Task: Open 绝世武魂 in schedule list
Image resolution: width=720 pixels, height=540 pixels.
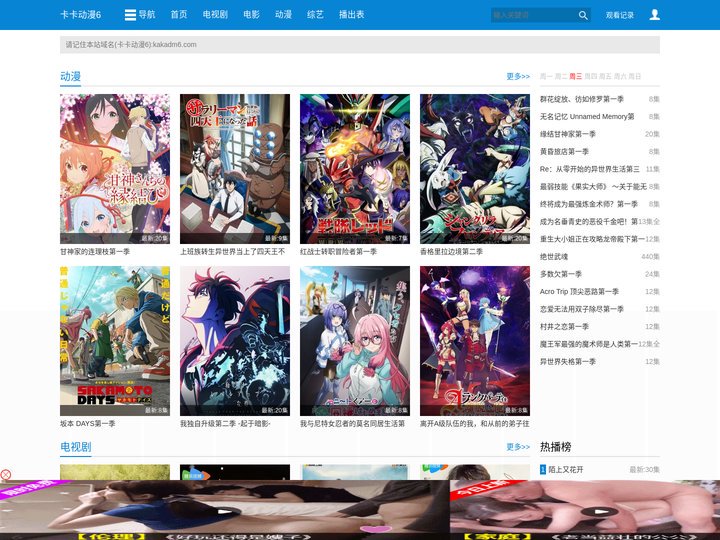Action: click(x=554, y=257)
